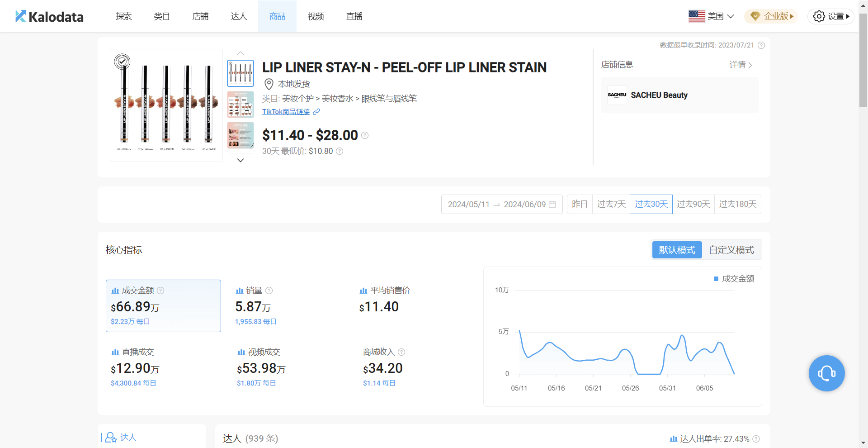Switch to 默认模式 display mode

(x=677, y=250)
